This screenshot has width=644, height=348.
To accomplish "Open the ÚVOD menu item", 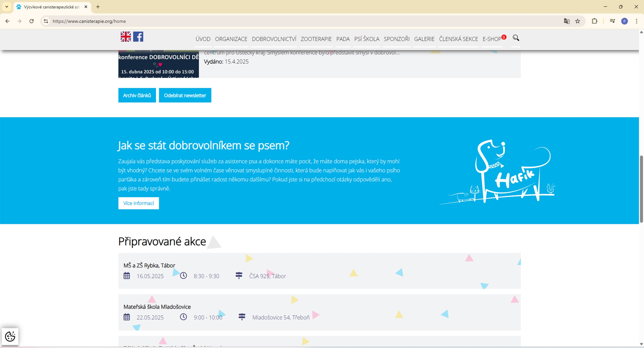I will [x=203, y=39].
